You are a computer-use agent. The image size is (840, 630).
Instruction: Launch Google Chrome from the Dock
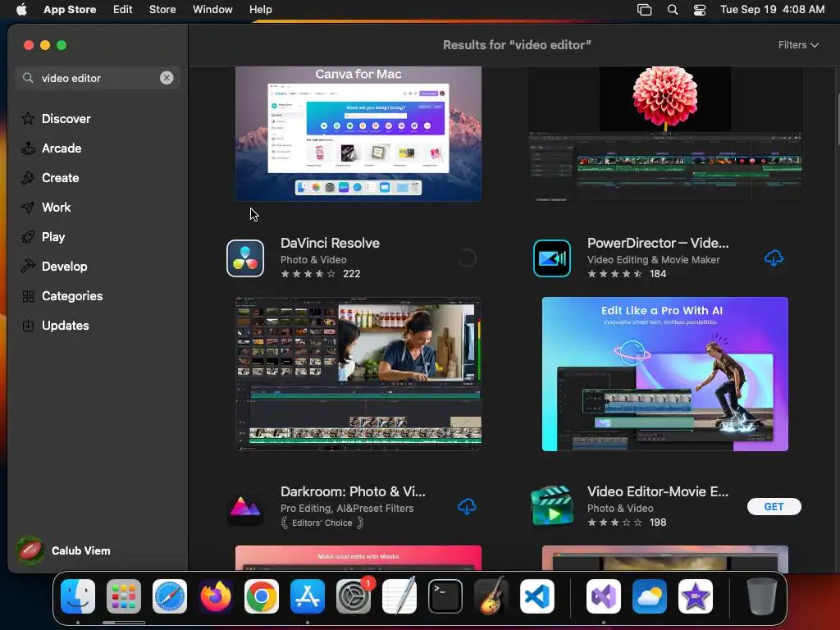pyautogui.click(x=262, y=596)
